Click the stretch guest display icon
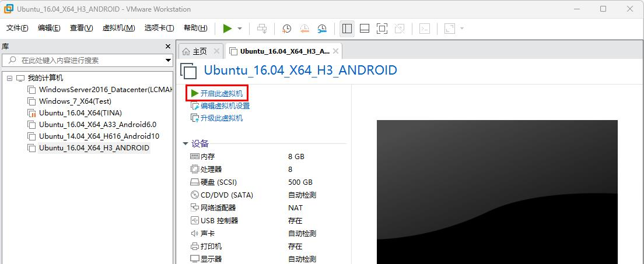644x264 pixels. [x=450, y=29]
